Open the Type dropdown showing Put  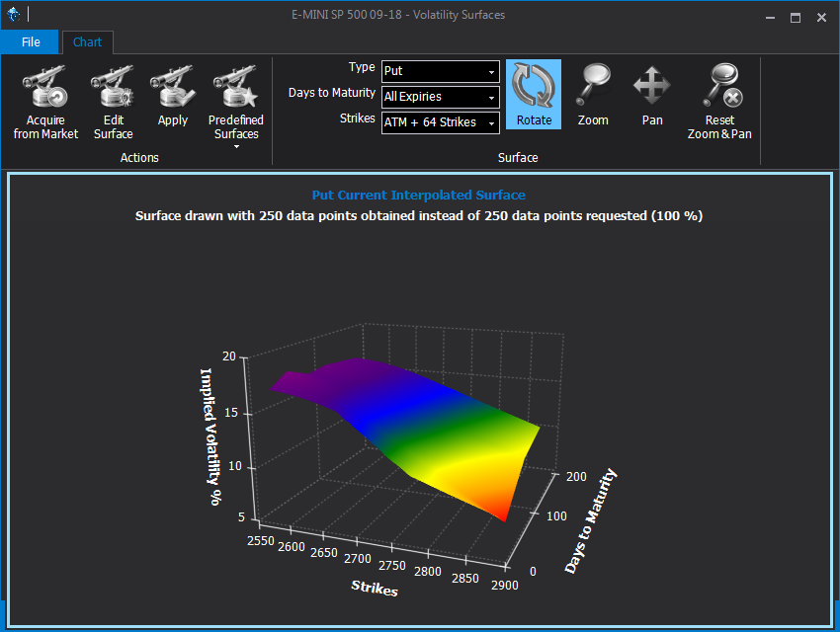point(440,71)
